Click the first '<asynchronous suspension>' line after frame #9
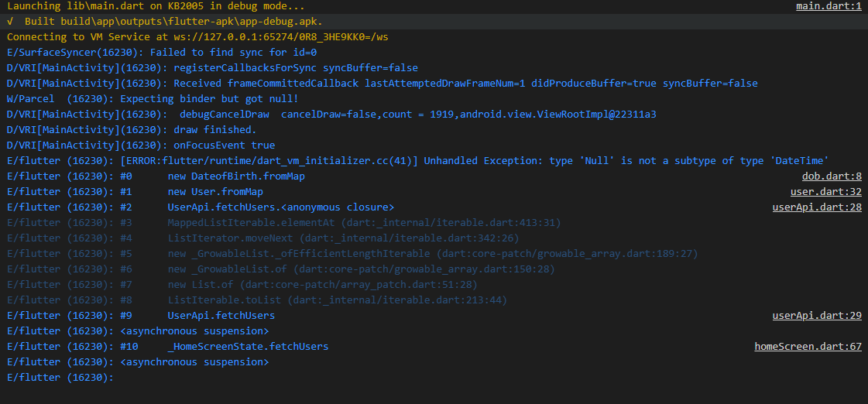Screen dimensions: 868x404 138,331
